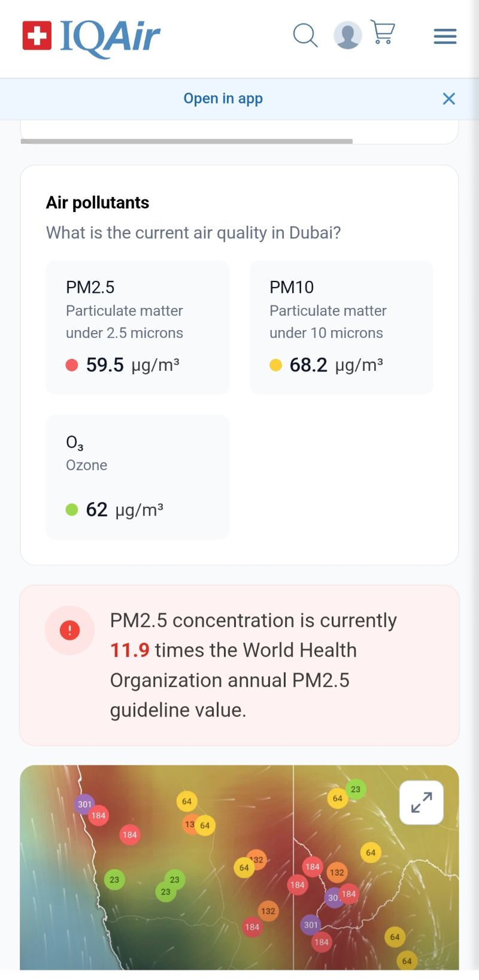Viewport: 479px width, 980px height.
Task: Open the user profile avatar
Action: pos(347,35)
